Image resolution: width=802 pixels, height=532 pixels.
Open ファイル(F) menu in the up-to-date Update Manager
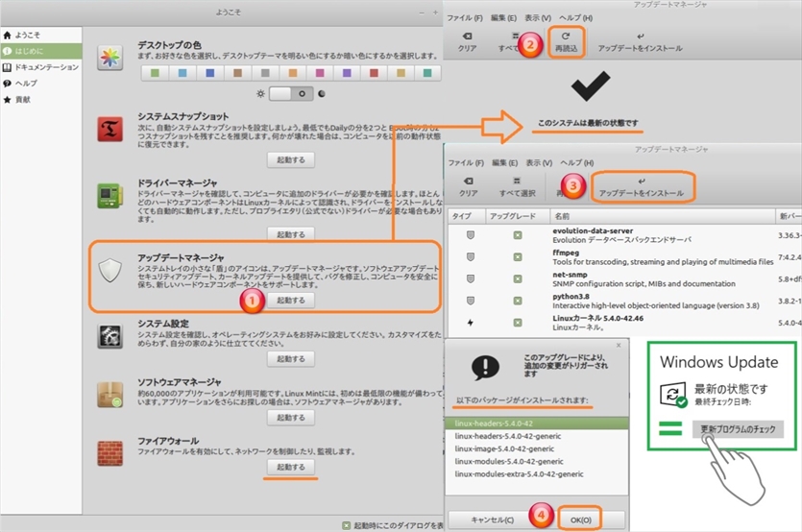(465, 18)
